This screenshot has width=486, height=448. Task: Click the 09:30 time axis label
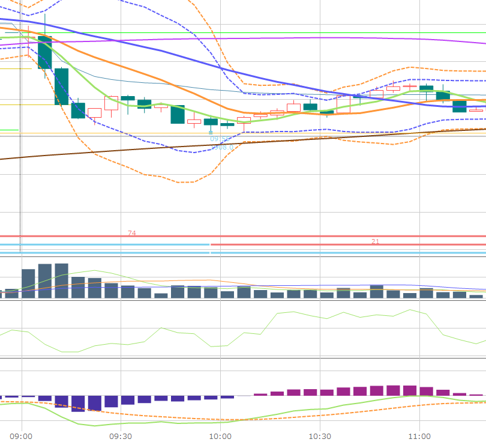(121, 436)
